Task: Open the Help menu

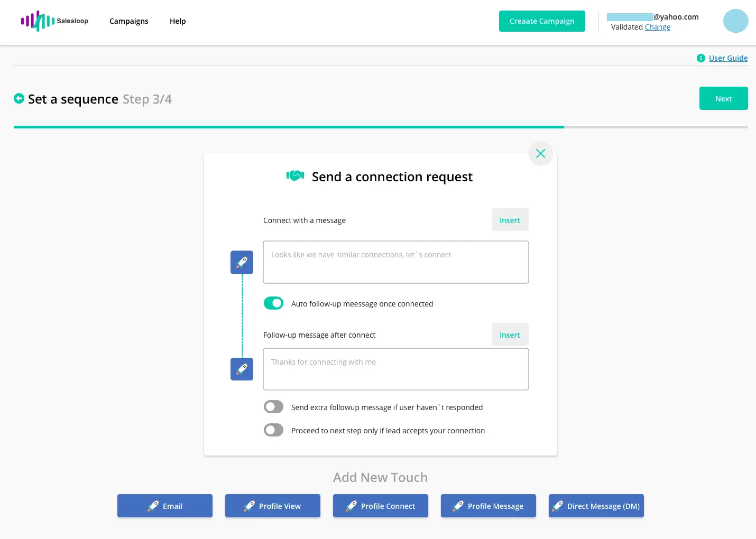Action: click(x=178, y=21)
